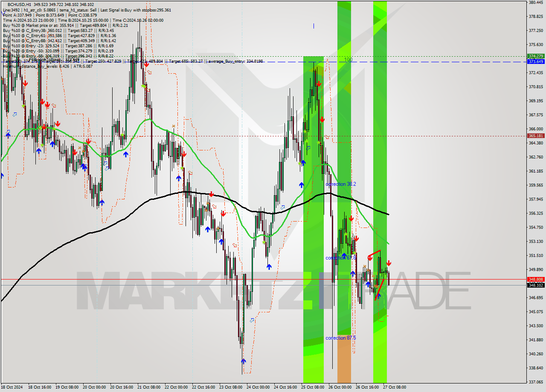Click the 338.640 price axis label

(536, 368)
